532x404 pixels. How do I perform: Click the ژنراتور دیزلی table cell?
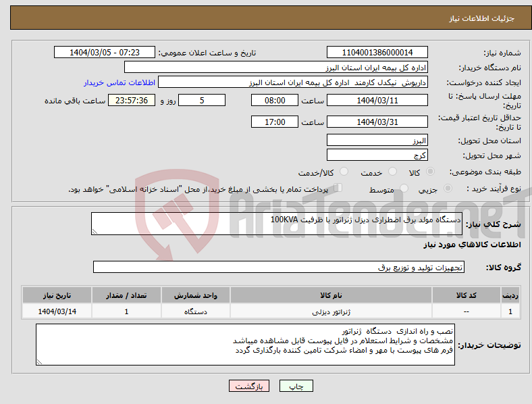tap(331, 311)
